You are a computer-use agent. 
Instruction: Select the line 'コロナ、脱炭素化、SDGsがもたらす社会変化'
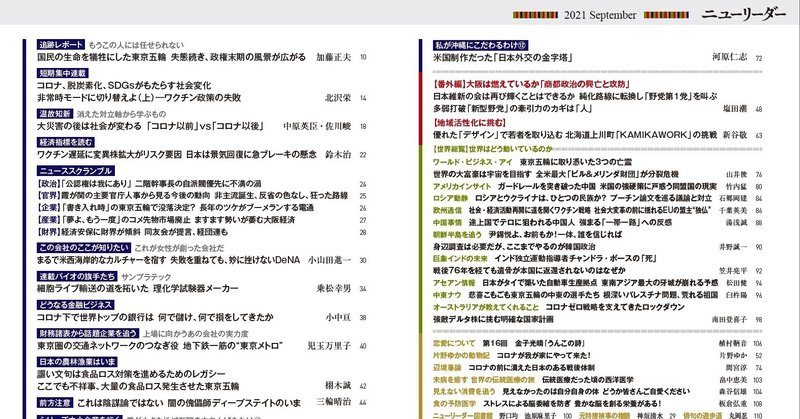tap(124, 85)
